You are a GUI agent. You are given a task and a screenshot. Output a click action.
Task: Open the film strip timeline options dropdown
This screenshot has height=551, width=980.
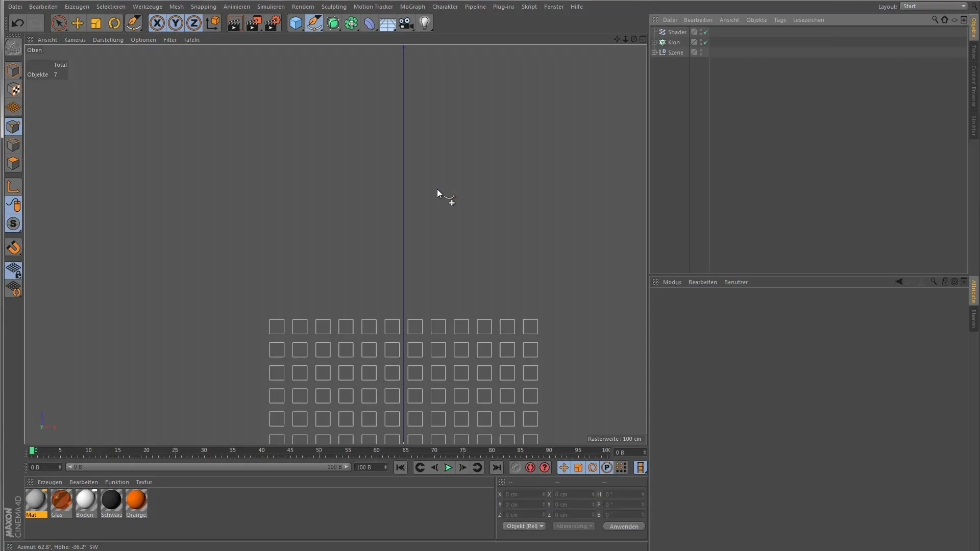[640, 467]
